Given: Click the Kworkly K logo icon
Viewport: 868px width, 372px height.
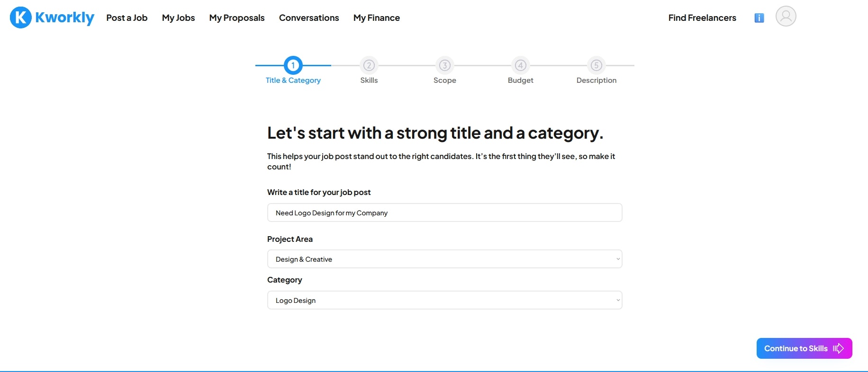Looking at the screenshot, I should (20, 18).
